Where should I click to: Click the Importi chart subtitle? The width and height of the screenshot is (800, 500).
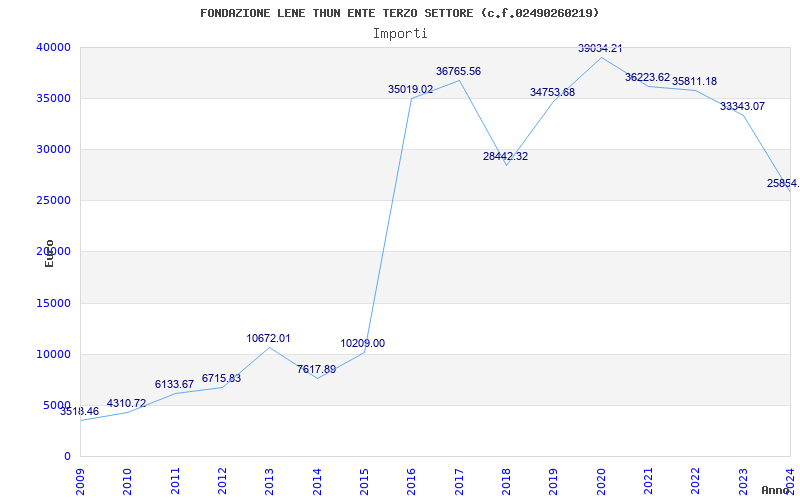(400, 34)
